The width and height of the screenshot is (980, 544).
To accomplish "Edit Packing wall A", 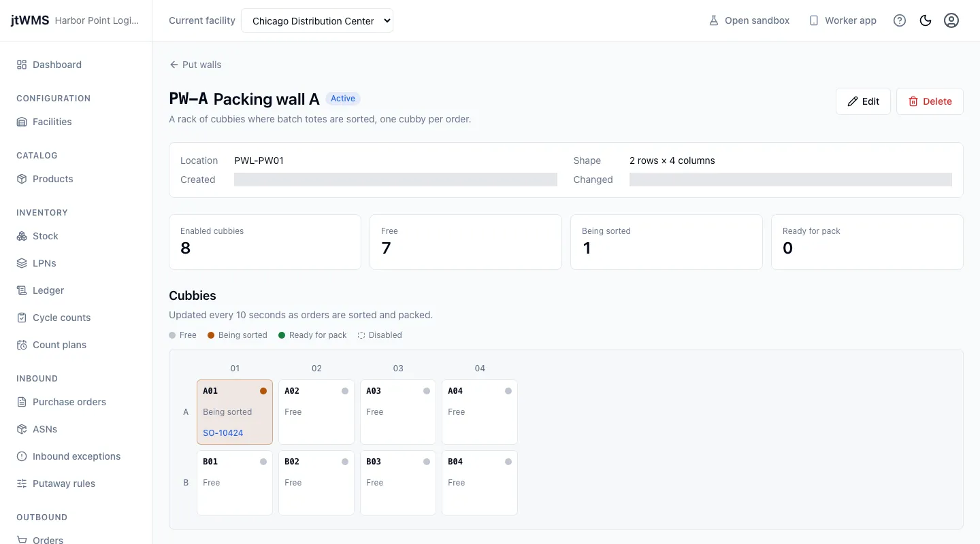I will point(863,101).
